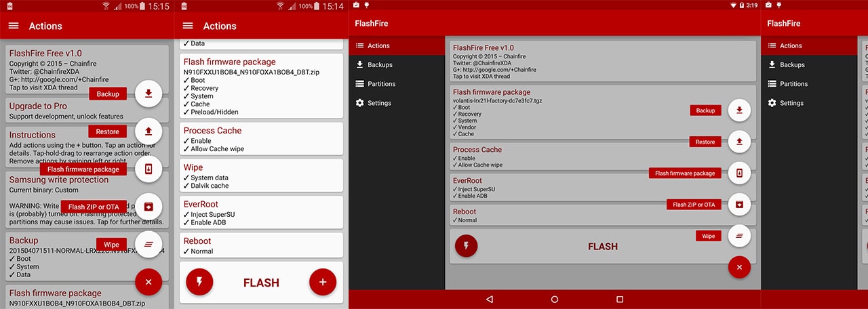Tap the red Restore label on 3:19 tablet
The width and height of the screenshot is (868, 309).
(x=705, y=142)
